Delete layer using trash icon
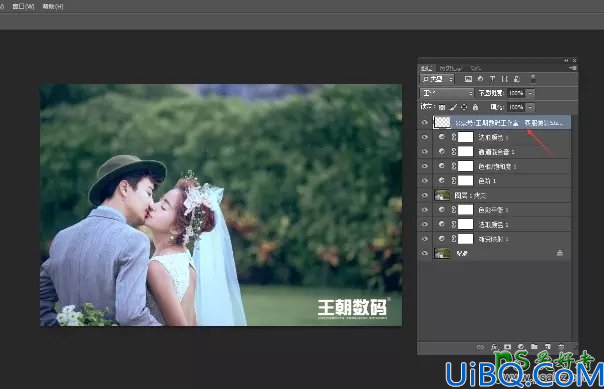 pos(561,347)
